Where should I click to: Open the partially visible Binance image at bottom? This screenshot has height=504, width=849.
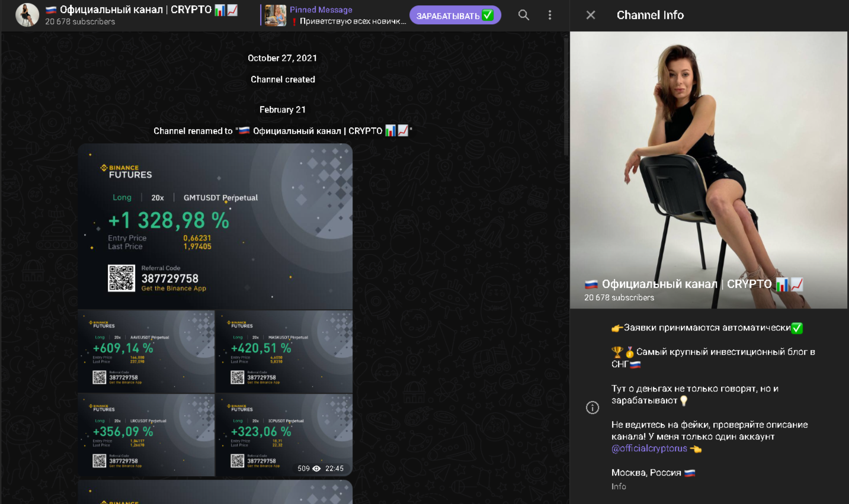[215, 492]
